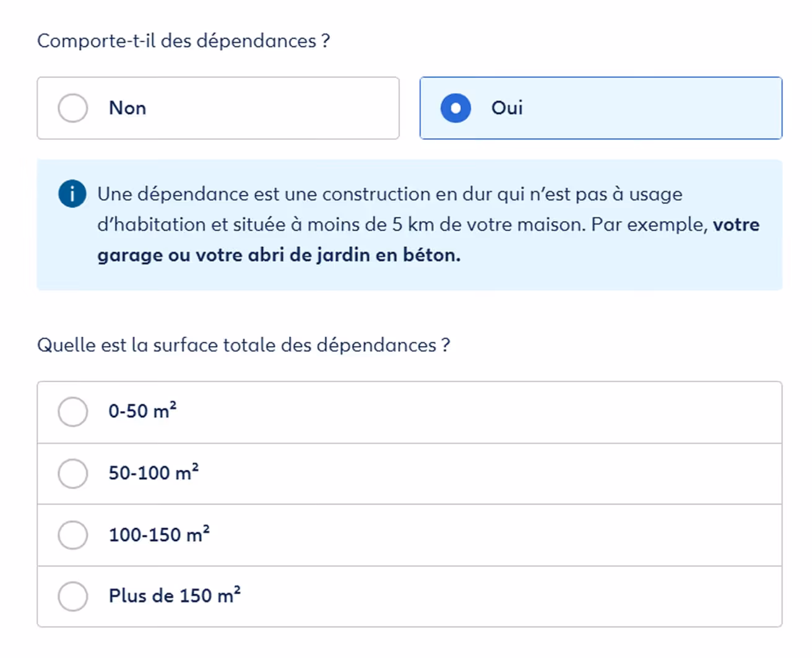Viewport: 812px width, 658px height.
Task: Click the 'Oui' answer card
Action: [600, 108]
